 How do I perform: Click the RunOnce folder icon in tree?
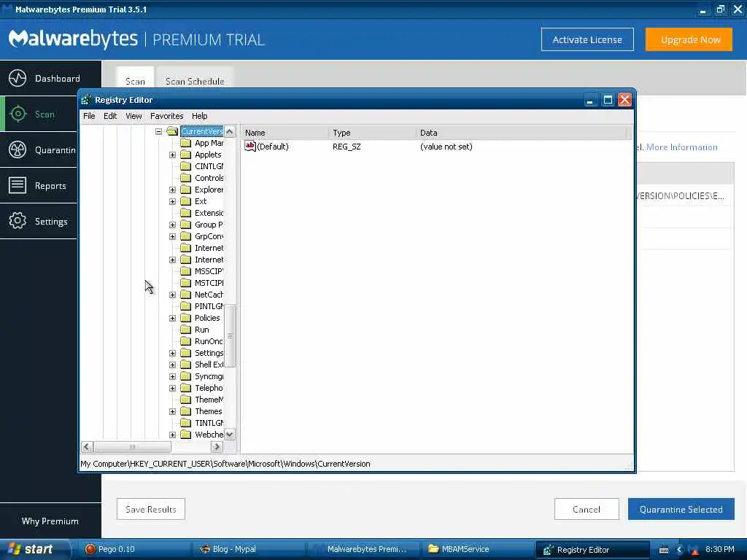[186, 341]
